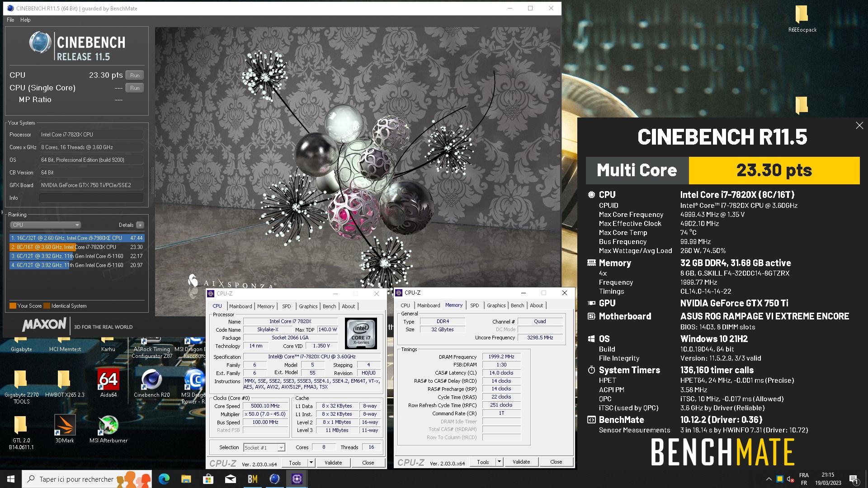Open About tab in right CPU-Z window
The height and width of the screenshot is (488, 868).
[x=537, y=305]
